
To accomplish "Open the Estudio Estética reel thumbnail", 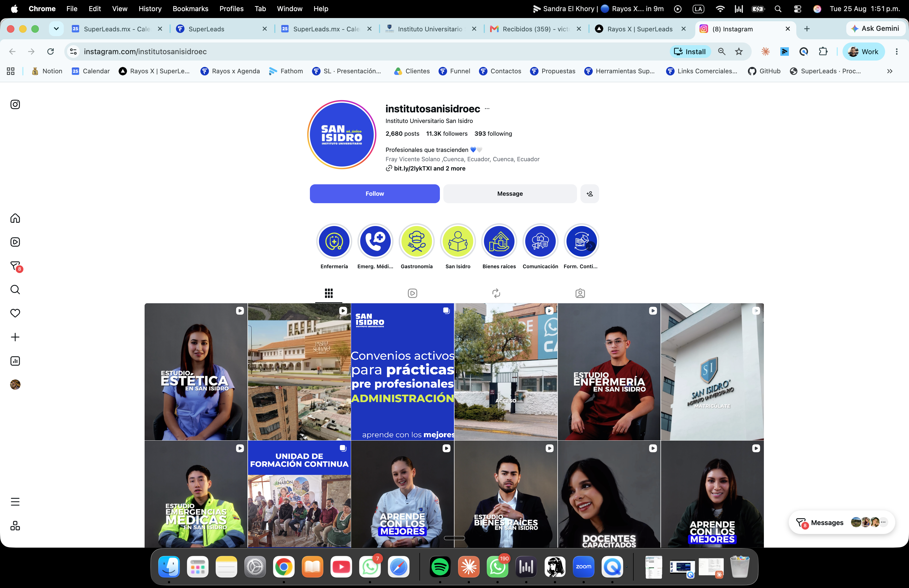I will point(196,372).
